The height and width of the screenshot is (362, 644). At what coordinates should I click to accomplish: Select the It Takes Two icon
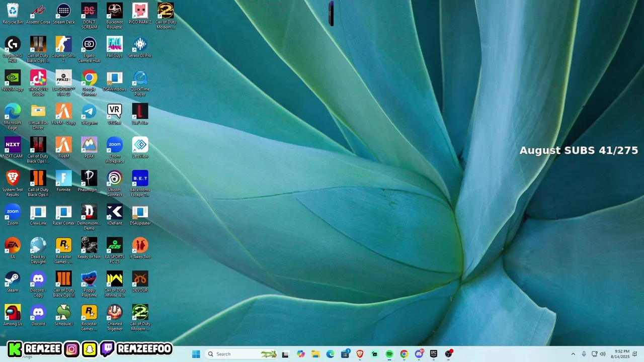(x=140, y=249)
